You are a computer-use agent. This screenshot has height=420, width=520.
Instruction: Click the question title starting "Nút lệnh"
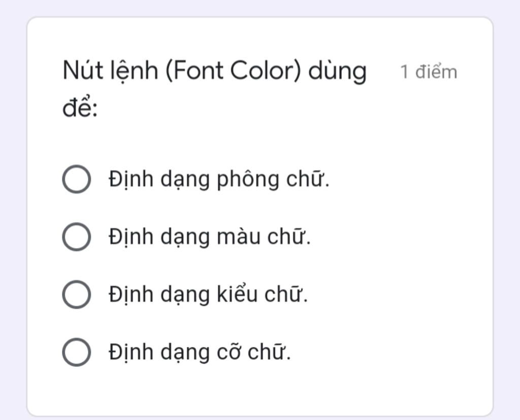coord(213,71)
